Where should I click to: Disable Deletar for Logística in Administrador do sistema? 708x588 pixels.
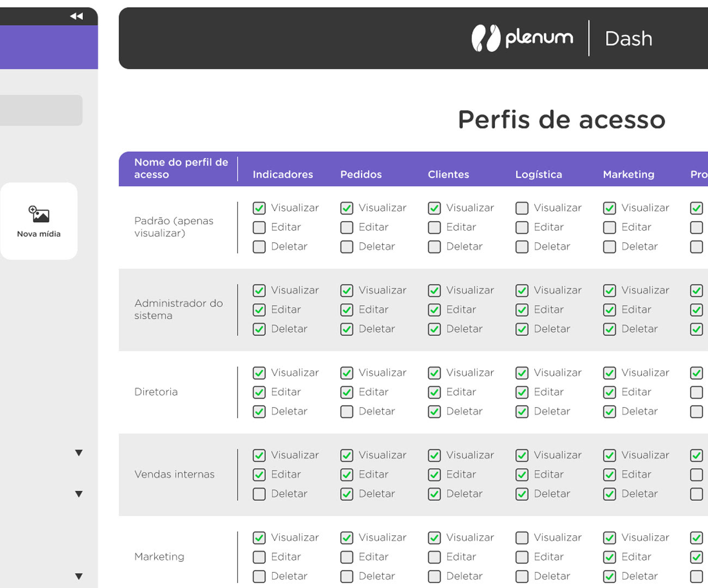coord(522,329)
